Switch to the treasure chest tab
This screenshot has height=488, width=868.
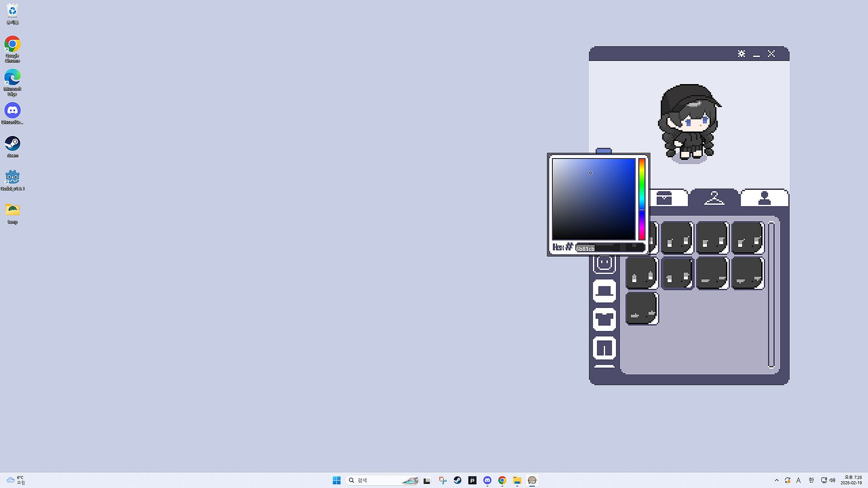664,198
